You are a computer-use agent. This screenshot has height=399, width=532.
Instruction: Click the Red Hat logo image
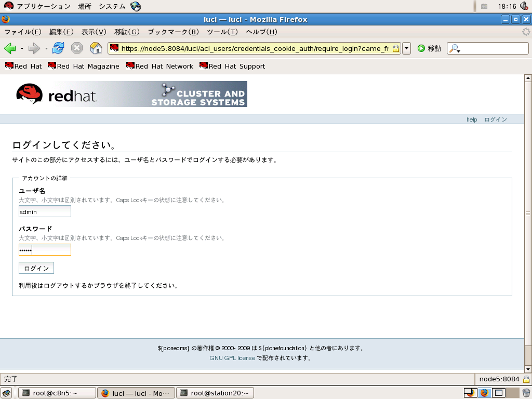[56, 94]
